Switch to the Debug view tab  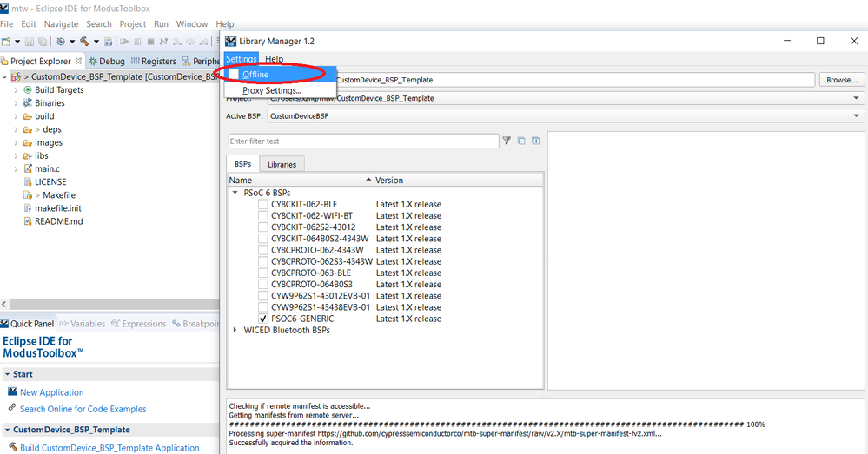107,61
